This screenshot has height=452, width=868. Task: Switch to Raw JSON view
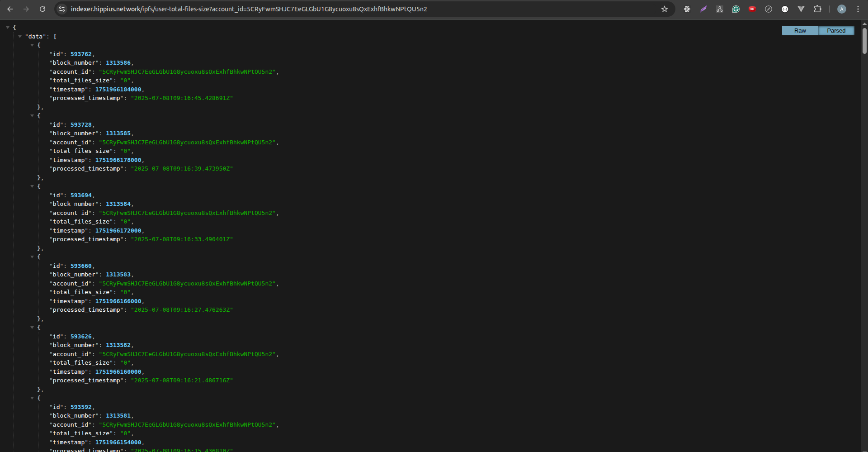800,31
